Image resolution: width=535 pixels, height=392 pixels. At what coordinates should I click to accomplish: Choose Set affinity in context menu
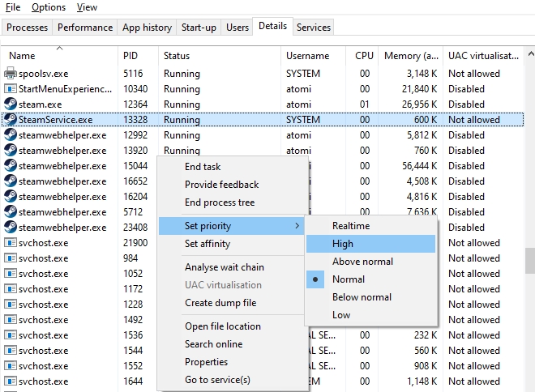[x=231, y=244]
